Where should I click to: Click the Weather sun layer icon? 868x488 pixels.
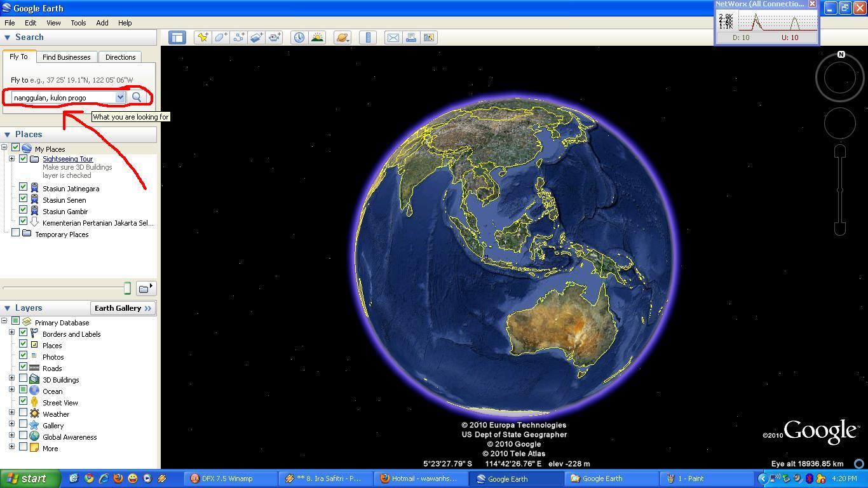[34, 414]
